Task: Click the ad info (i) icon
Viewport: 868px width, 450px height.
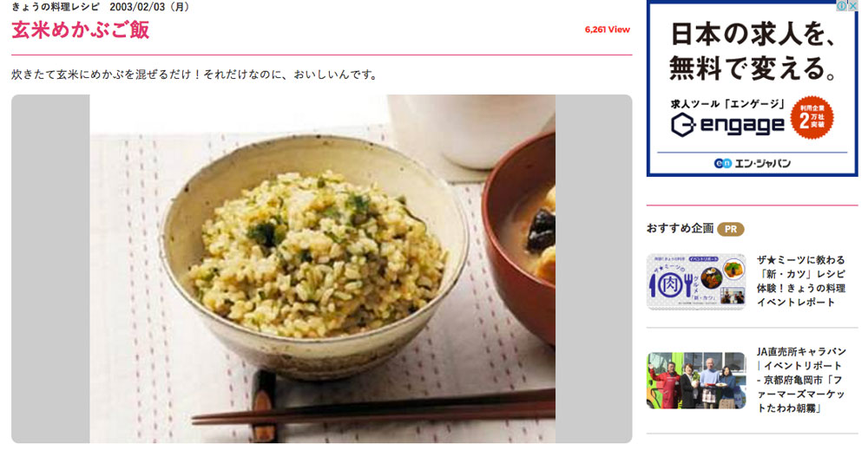Action: tap(841, 6)
